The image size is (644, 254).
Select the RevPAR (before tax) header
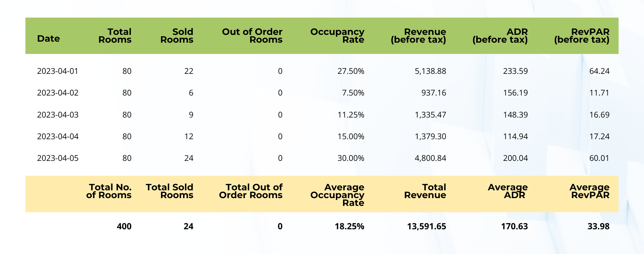point(582,36)
